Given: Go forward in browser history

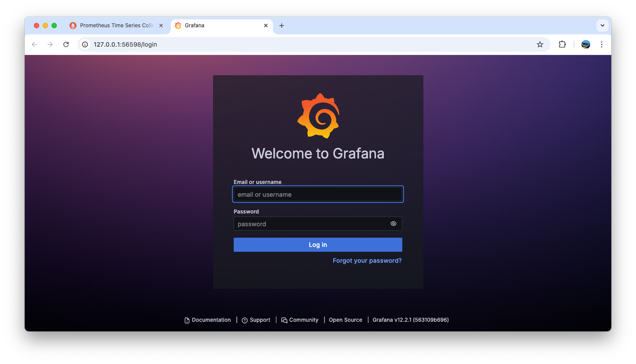Looking at the screenshot, I should point(50,44).
